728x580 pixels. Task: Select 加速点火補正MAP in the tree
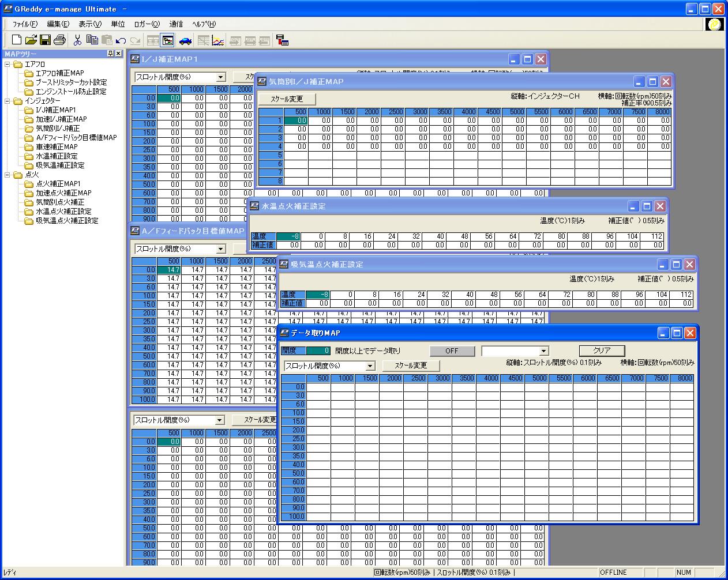point(63,193)
